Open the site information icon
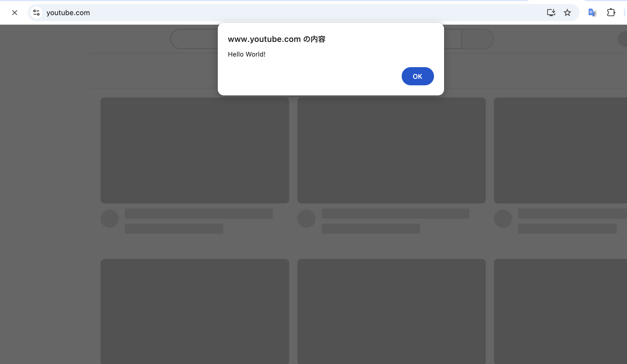627x364 pixels. pyautogui.click(x=36, y=13)
